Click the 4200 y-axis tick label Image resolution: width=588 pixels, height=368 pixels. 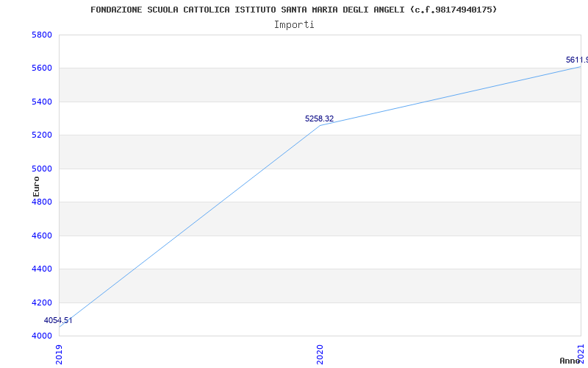pyautogui.click(x=42, y=302)
